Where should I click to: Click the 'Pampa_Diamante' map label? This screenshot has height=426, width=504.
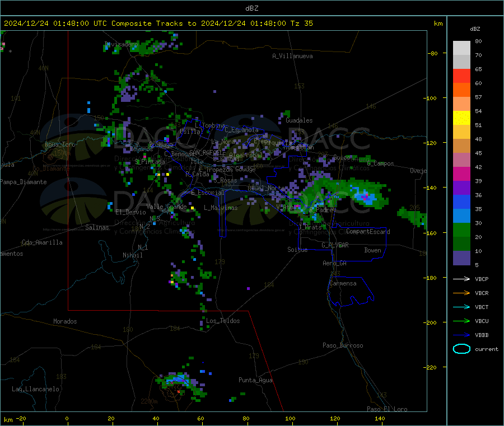pyautogui.click(x=24, y=182)
